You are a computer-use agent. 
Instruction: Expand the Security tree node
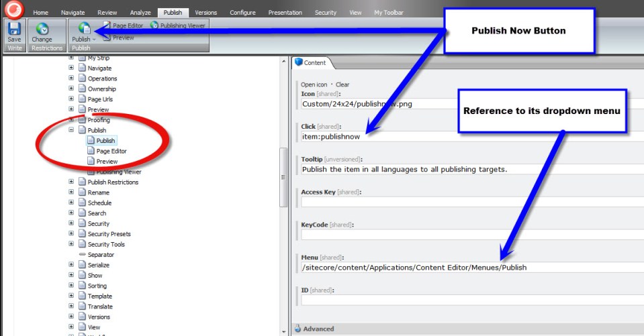tap(71, 223)
